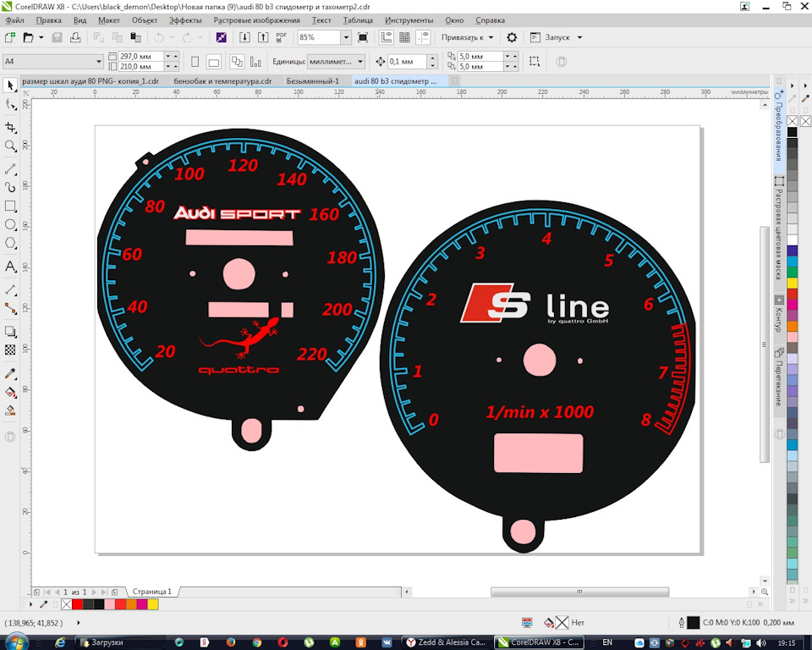Viewport: 812px width, 650px height.
Task: Click the search content purple icon
Action: point(221,37)
